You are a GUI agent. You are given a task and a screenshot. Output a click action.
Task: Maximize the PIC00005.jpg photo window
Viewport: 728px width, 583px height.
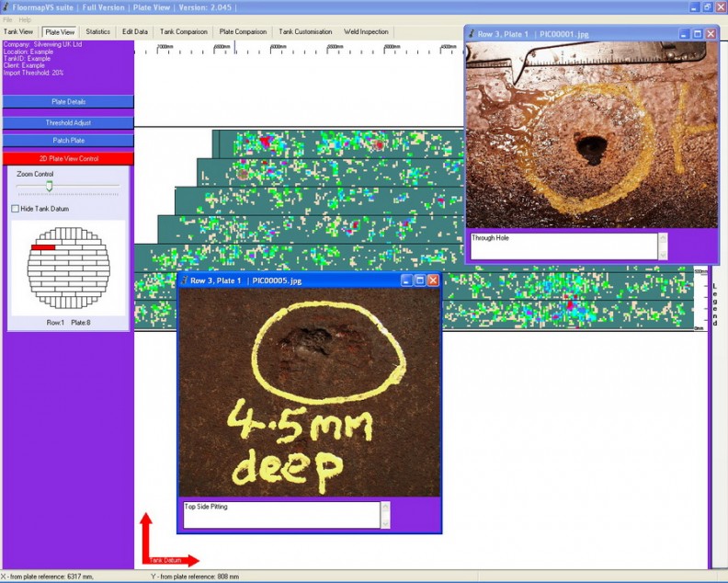[x=419, y=280]
